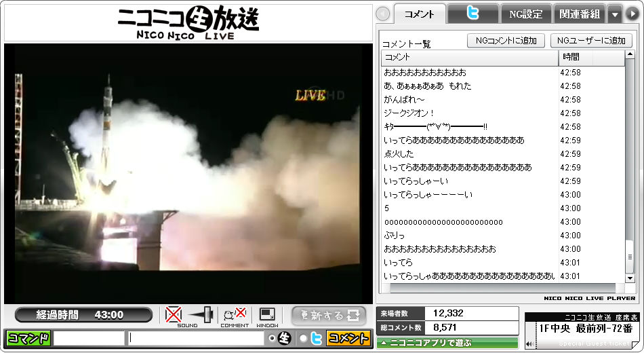This screenshot has width=644, height=353.
Task: Open the NG設定 tab
Action: 526,14
